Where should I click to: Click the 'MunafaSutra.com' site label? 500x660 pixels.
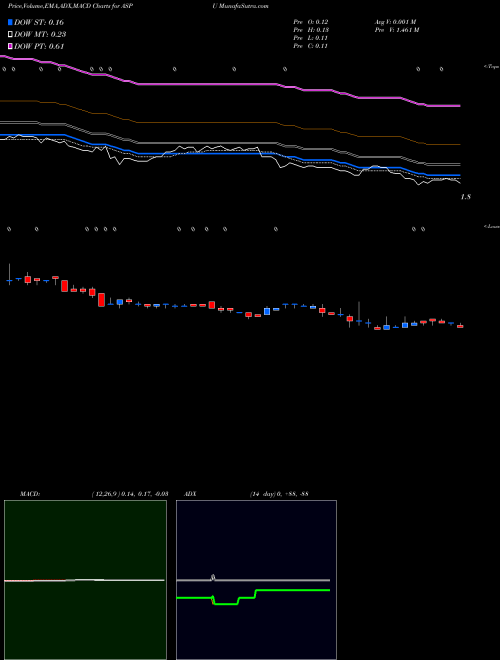tap(244, 6)
